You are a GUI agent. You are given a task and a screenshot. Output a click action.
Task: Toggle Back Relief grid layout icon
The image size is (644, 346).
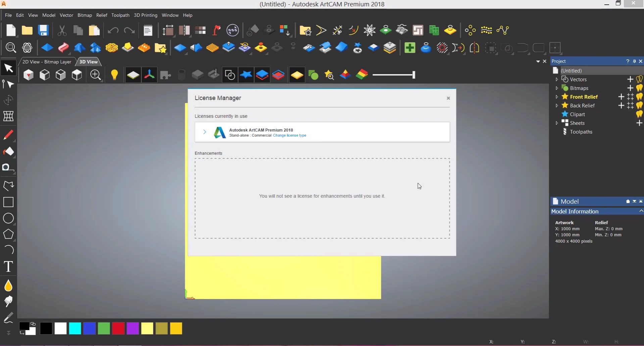click(x=631, y=105)
